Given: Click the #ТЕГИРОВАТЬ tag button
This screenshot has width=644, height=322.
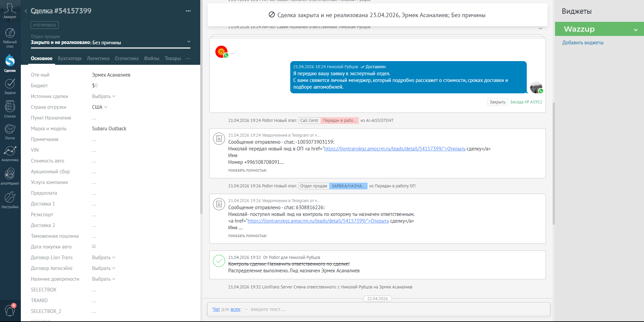Looking at the screenshot, I should point(45,25).
